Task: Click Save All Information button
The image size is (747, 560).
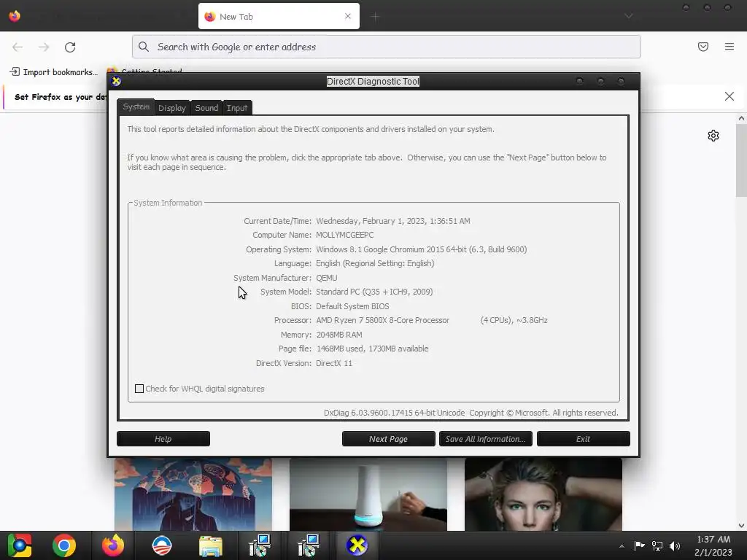Action: [485, 438]
